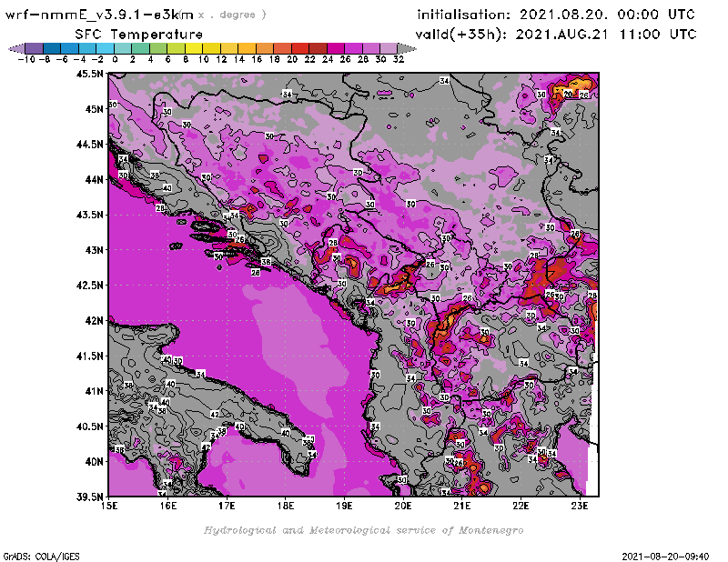Screen dimensions: 728x562
Task: Click the 42N latitude axis label
Action: click(x=94, y=321)
